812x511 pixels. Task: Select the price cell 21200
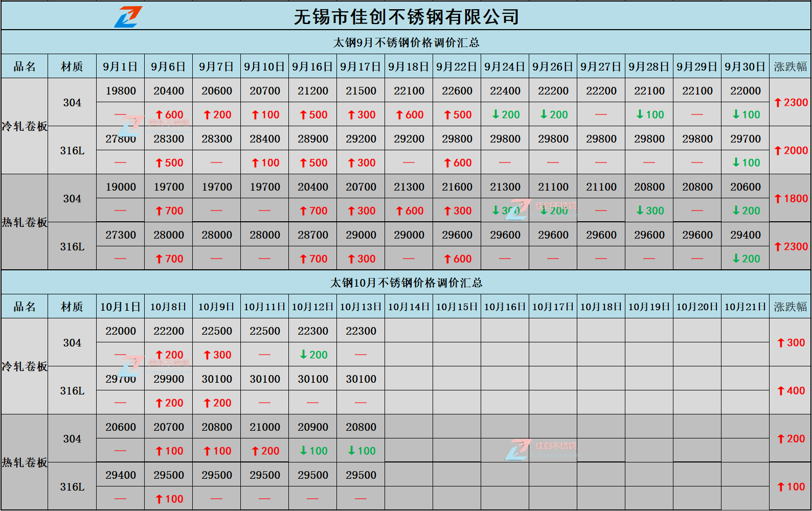pos(313,90)
